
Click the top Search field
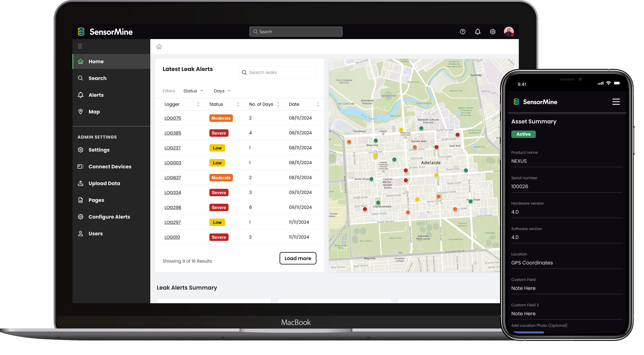coord(296,32)
